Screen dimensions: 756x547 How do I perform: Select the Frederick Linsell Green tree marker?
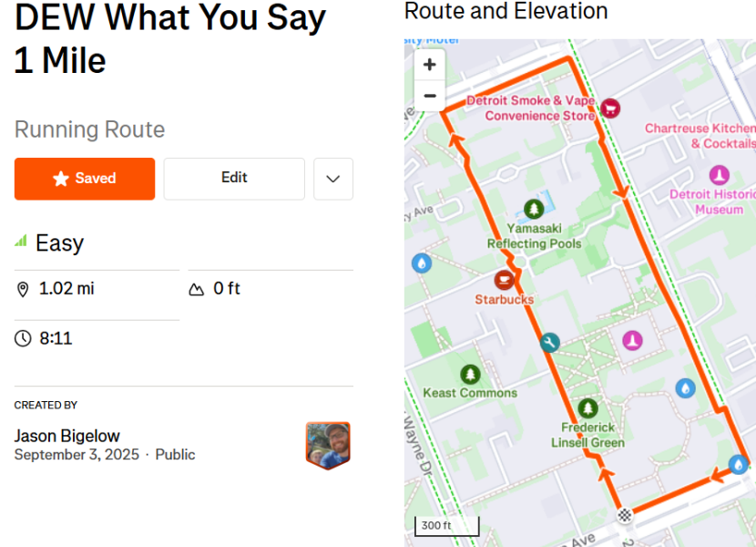click(x=587, y=408)
